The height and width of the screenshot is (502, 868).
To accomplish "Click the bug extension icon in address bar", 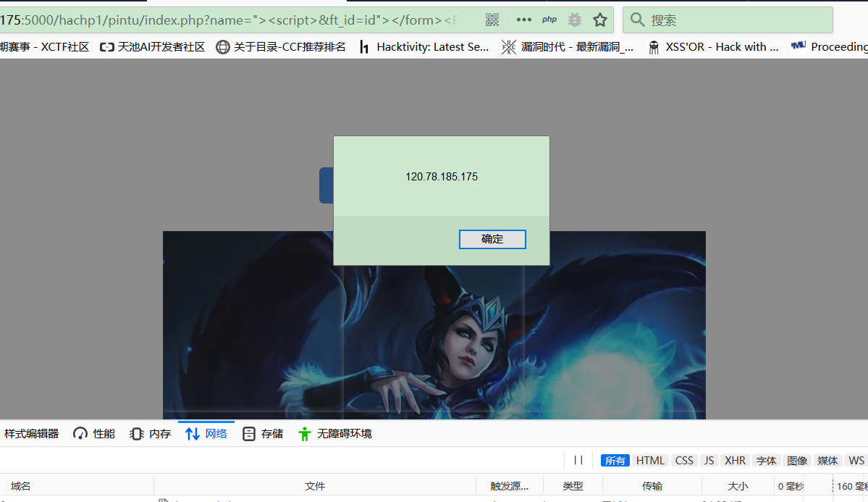I will (x=575, y=20).
